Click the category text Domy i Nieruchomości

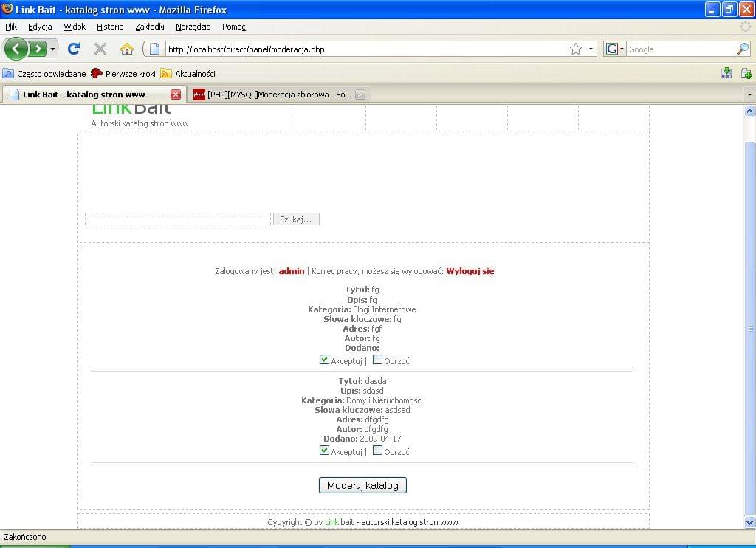point(384,400)
